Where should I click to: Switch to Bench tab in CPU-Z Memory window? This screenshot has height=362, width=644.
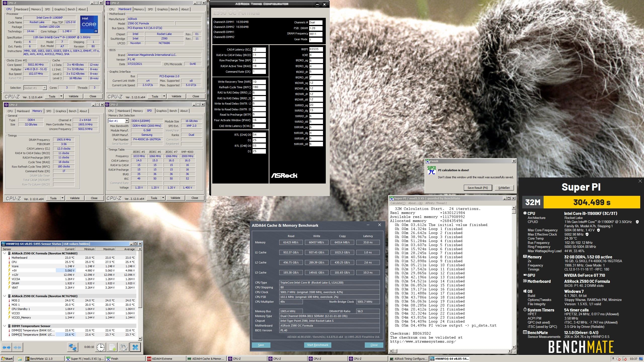tap(72, 111)
